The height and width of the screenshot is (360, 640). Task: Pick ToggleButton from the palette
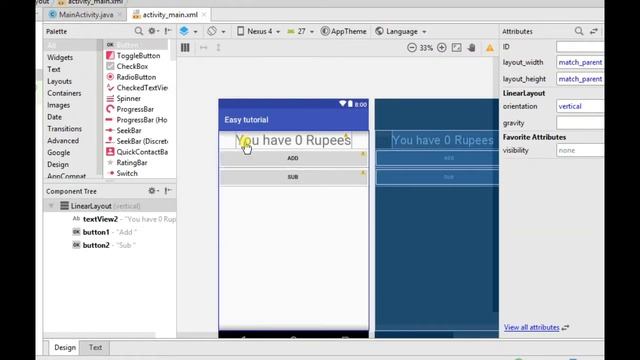(137, 56)
